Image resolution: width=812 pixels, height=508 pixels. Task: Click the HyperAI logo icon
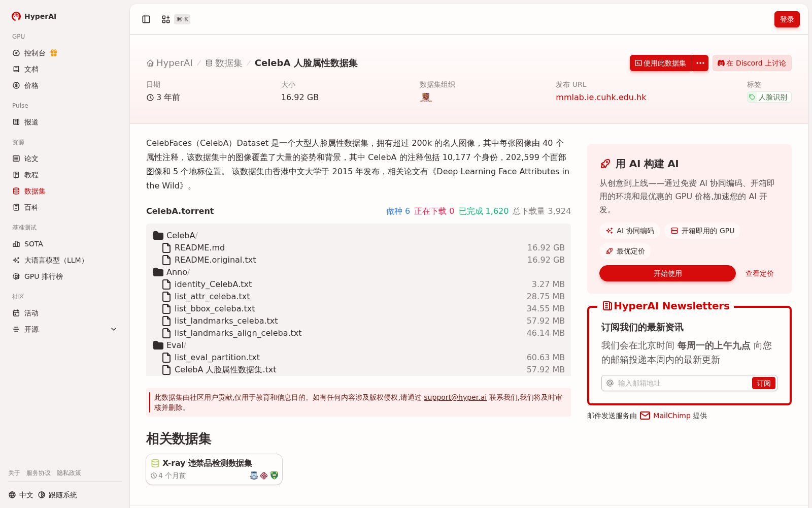(x=16, y=16)
